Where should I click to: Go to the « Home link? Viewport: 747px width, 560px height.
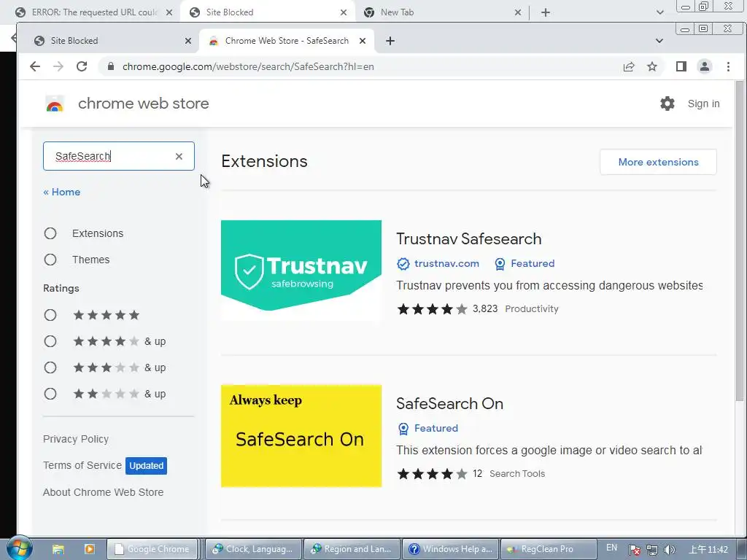(61, 192)
